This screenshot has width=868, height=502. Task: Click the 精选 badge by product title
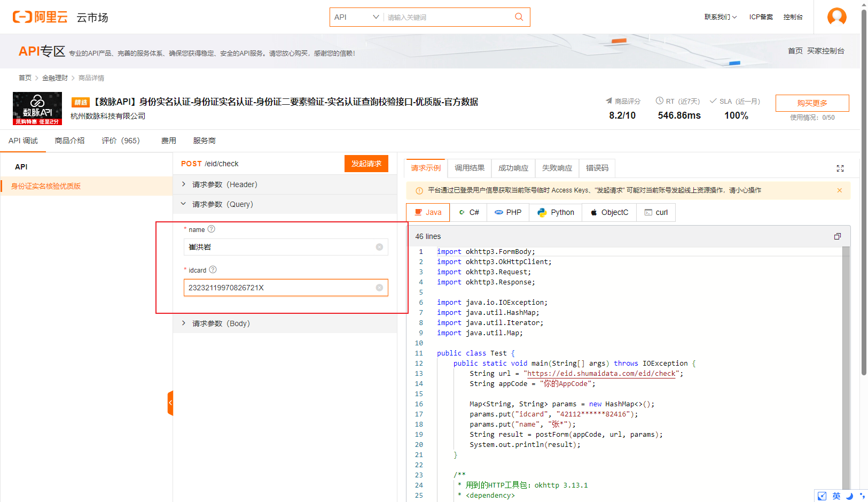click(81, 103)
